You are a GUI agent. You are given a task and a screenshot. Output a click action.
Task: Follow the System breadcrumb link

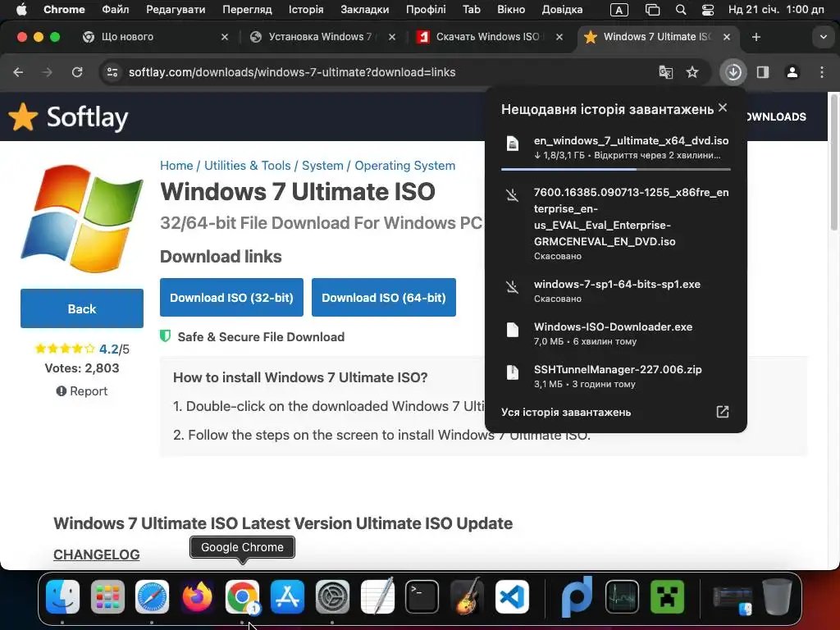tap(322, 166)
